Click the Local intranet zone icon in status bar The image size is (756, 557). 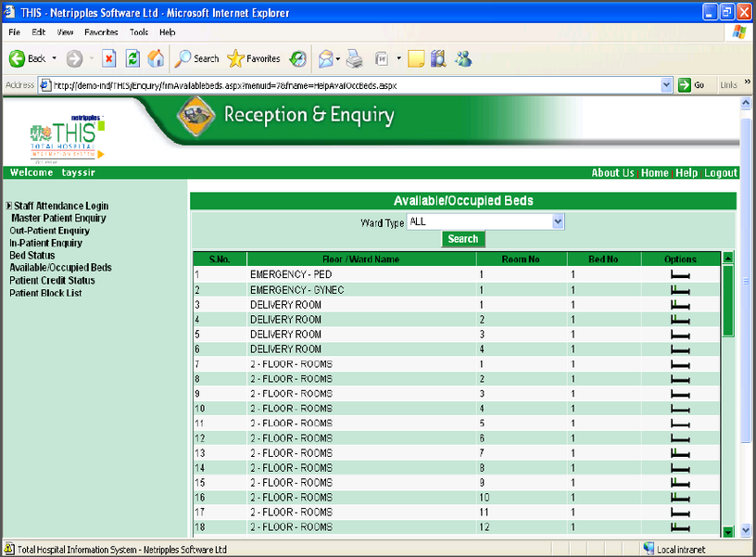(x=649, y=549)
